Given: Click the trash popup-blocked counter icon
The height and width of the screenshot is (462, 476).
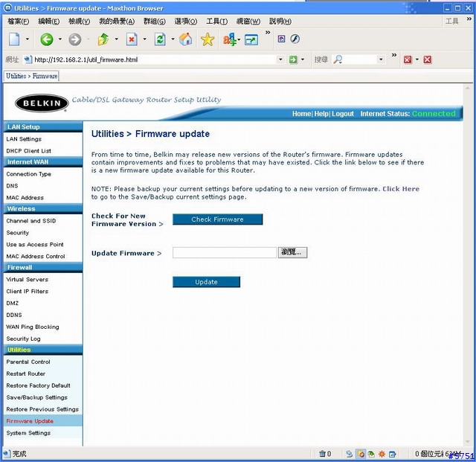Looking at the screenshot, I should click(322, 454).
